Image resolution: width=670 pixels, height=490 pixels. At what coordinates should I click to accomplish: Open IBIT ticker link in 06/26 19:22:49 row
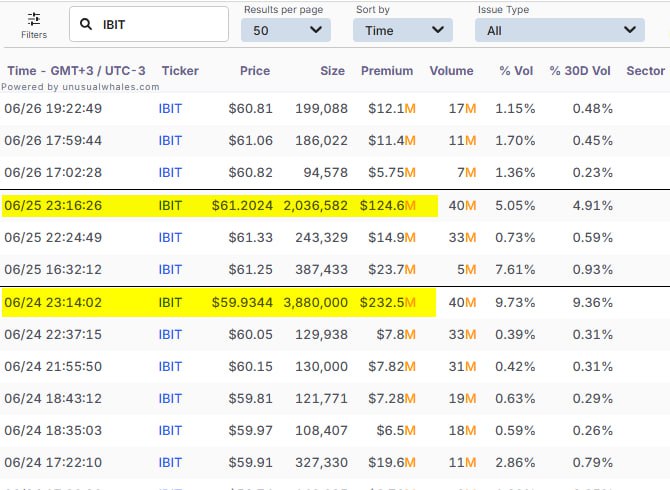tap(170, 109)
